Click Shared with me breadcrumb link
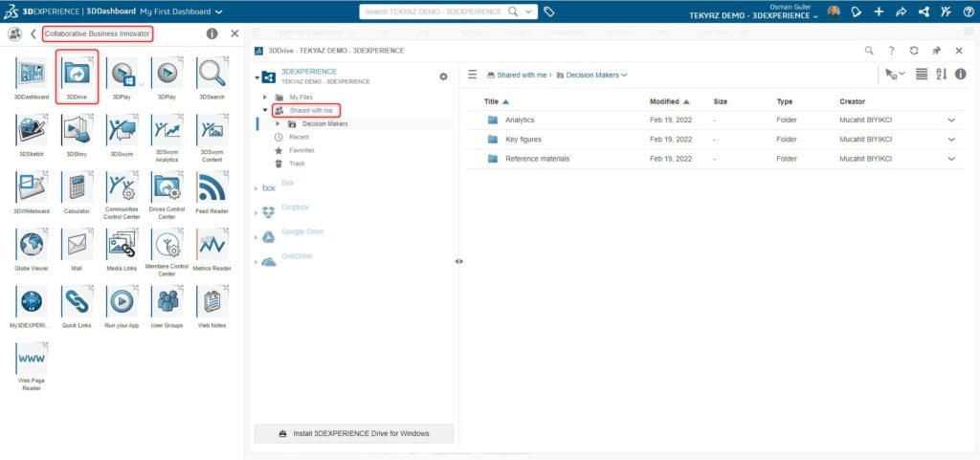980x460 pixels. pyautogui.click(x=522, y=75)
